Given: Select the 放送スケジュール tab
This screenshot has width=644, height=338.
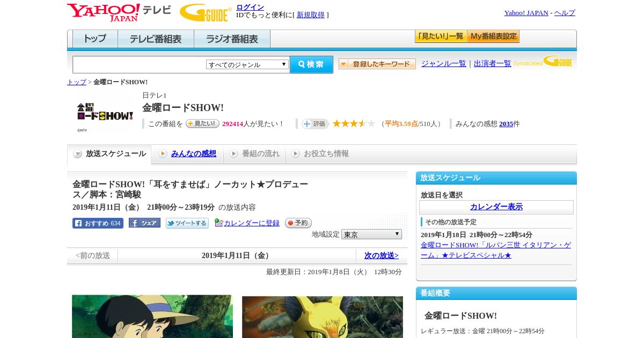Looking at the screenshot, I should pyautogui.click(x=109, y=154).
